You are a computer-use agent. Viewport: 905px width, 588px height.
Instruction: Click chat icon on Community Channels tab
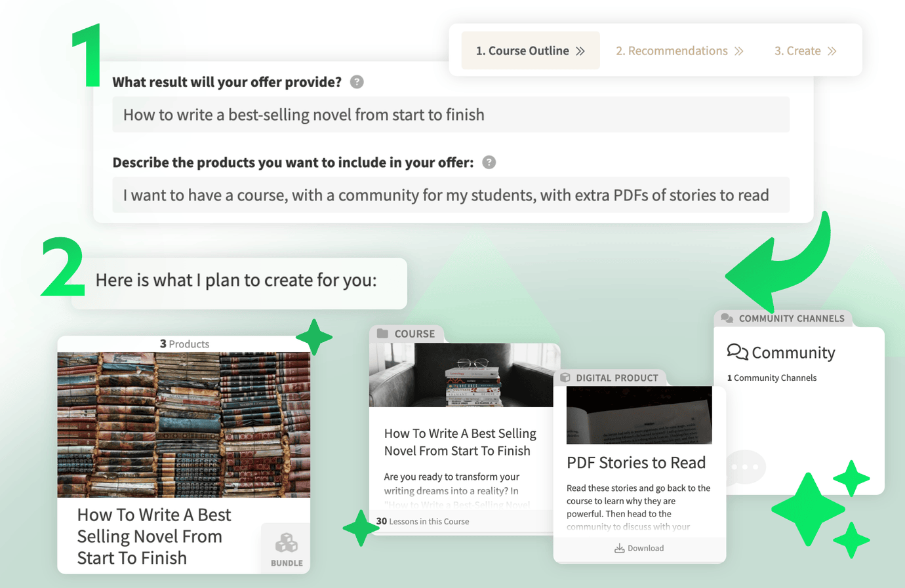[x=727, y=319]
